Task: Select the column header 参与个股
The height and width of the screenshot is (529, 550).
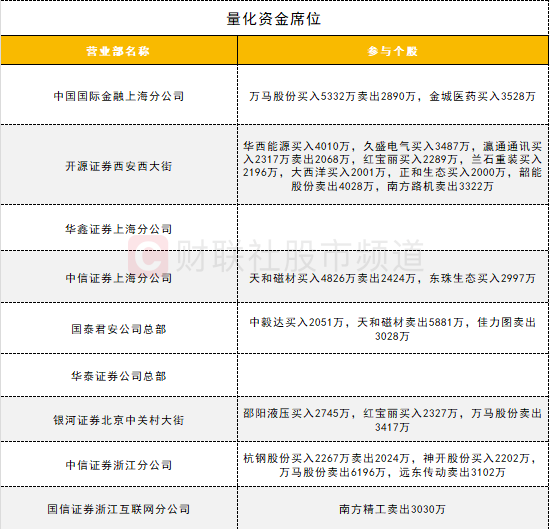Action: [393, 51]
